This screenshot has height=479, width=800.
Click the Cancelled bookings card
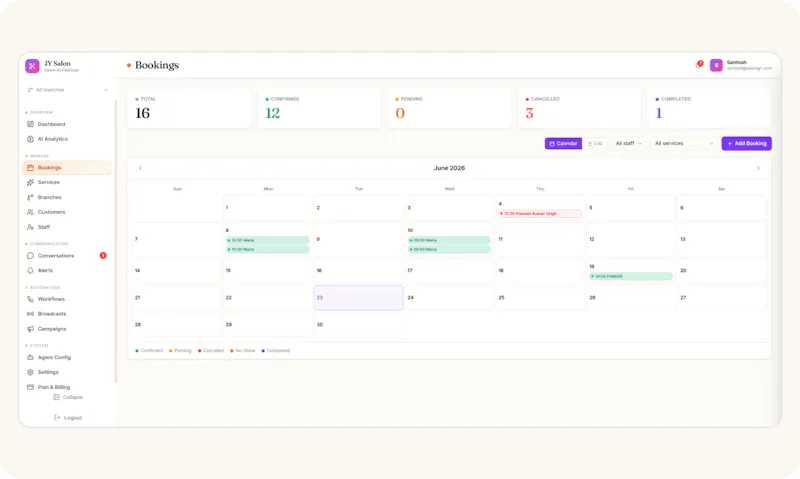click(580, 108)
